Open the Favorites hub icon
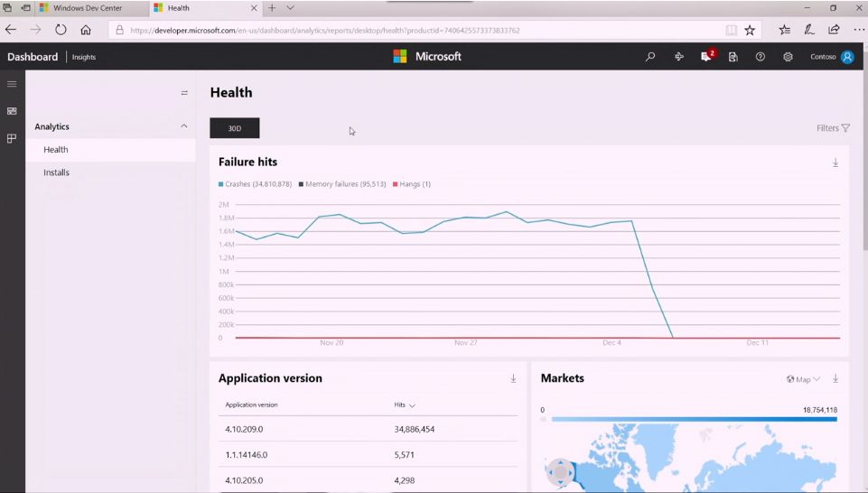Image resolution: width=868 pixels, height=493 pixels. point(784,31)
